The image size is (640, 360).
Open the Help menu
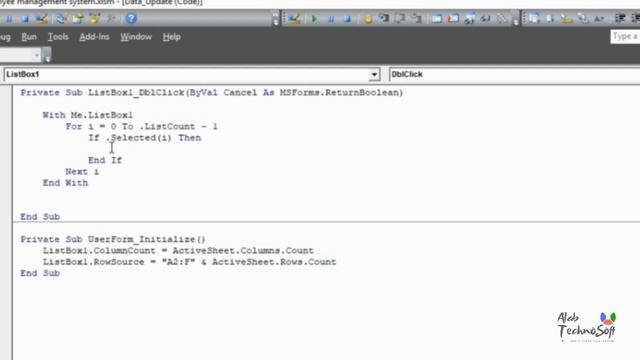[171, 37]
